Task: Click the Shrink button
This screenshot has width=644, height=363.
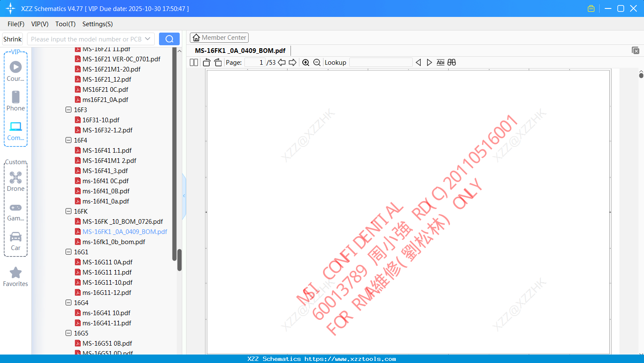Action: (13, 39)
